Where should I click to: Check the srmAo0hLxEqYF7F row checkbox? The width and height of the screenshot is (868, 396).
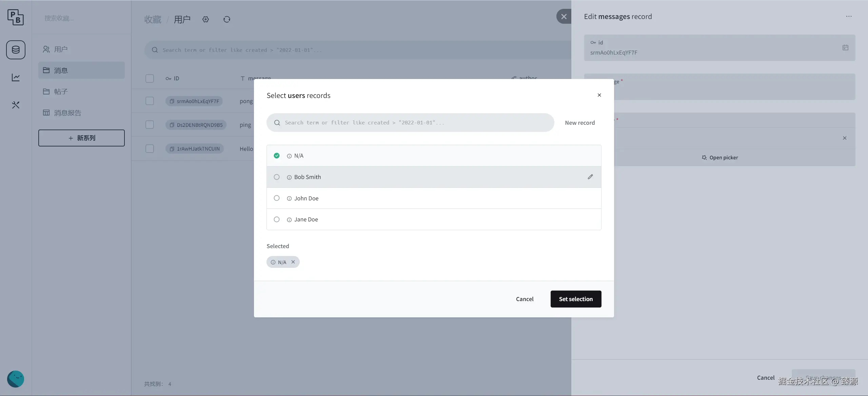point(150,101)
